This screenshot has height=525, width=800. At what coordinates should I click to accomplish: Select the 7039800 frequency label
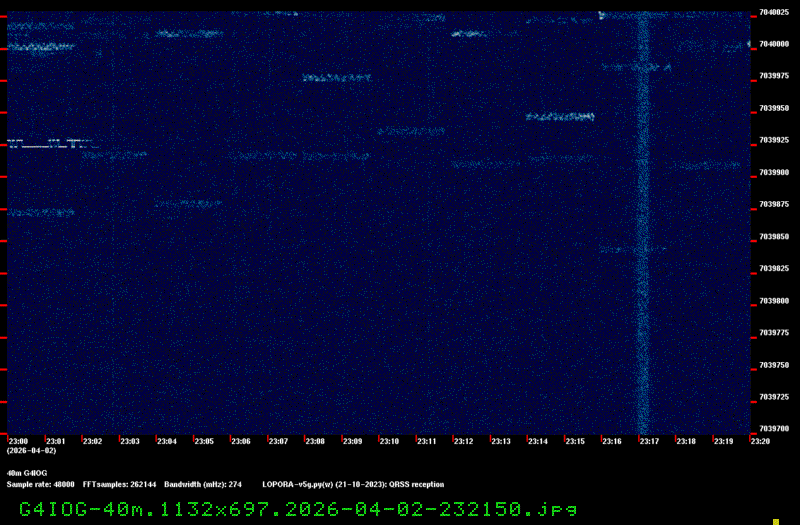click(774, 301)
